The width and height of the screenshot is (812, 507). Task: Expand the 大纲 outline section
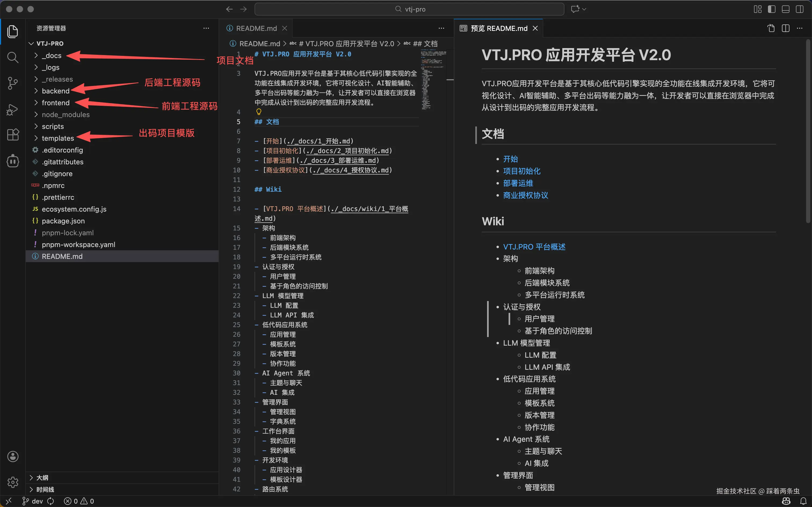(42, 477)
